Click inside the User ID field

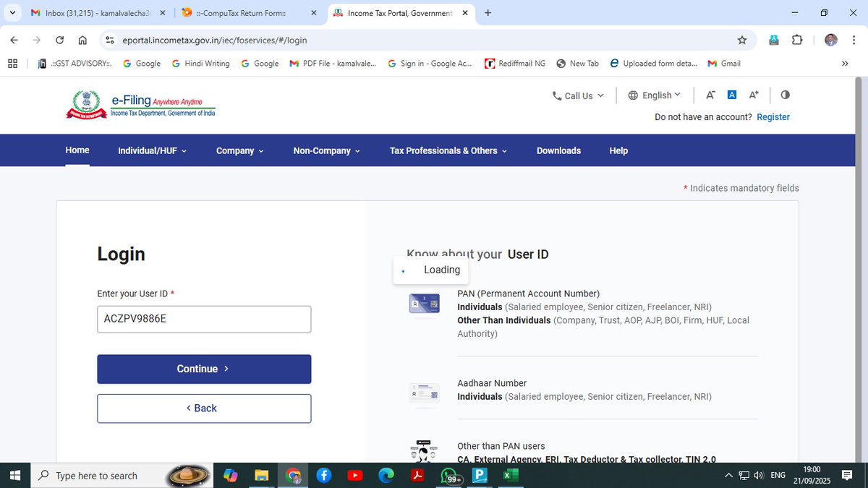(x=204, y=319)
